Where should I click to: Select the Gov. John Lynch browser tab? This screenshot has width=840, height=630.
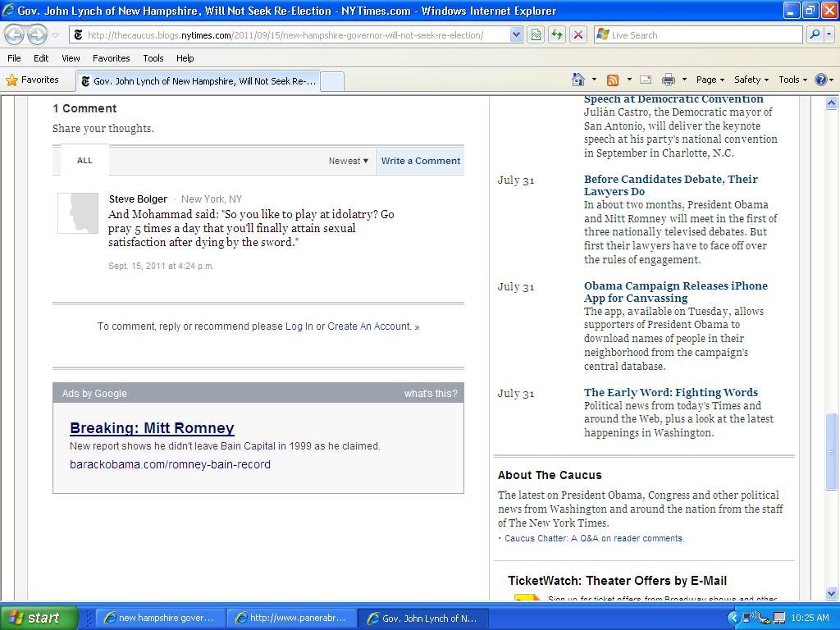(x=199, y=81)
